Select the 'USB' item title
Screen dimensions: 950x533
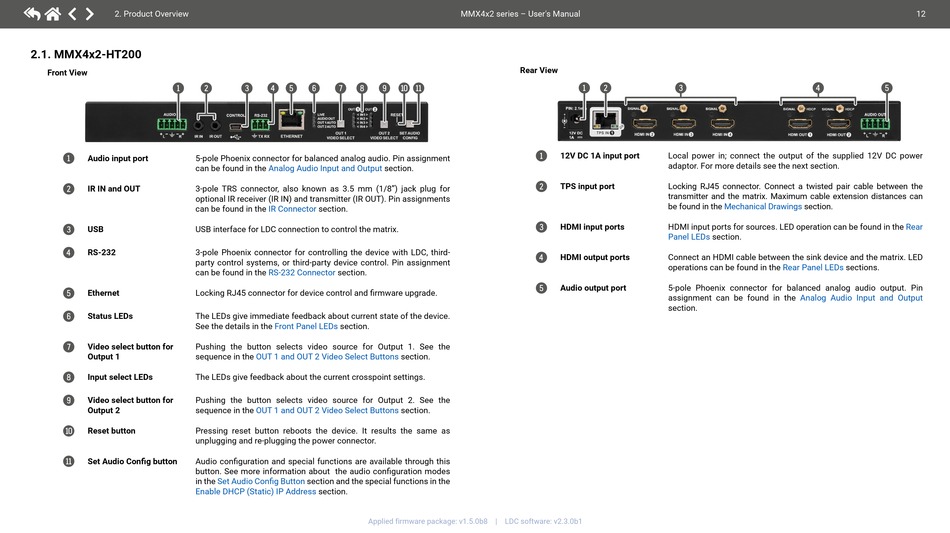point(95,229)
